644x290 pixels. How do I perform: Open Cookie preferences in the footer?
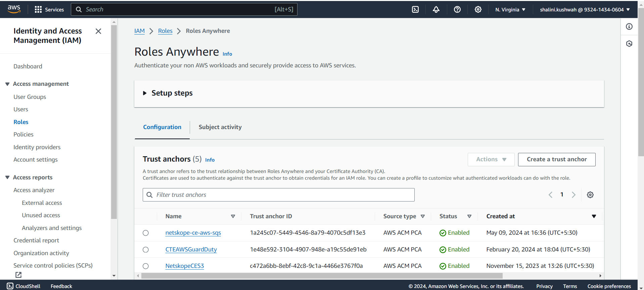pyautogui.click(x=609, y=286)
